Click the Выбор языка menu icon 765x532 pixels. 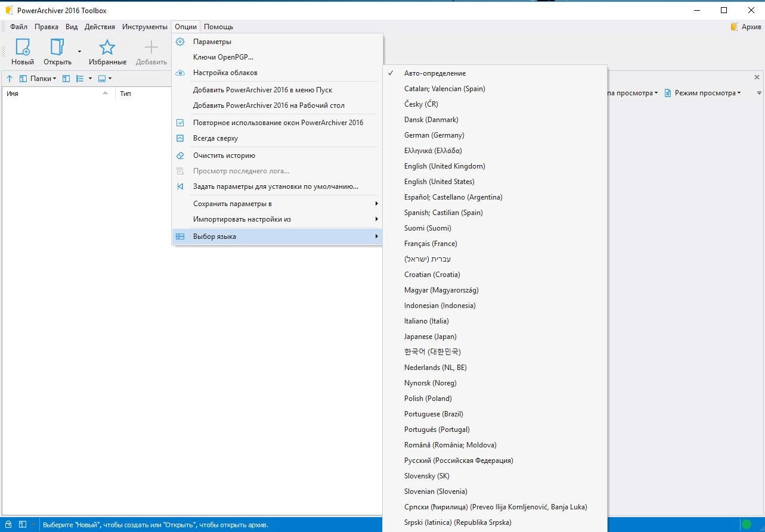[180, 237]
